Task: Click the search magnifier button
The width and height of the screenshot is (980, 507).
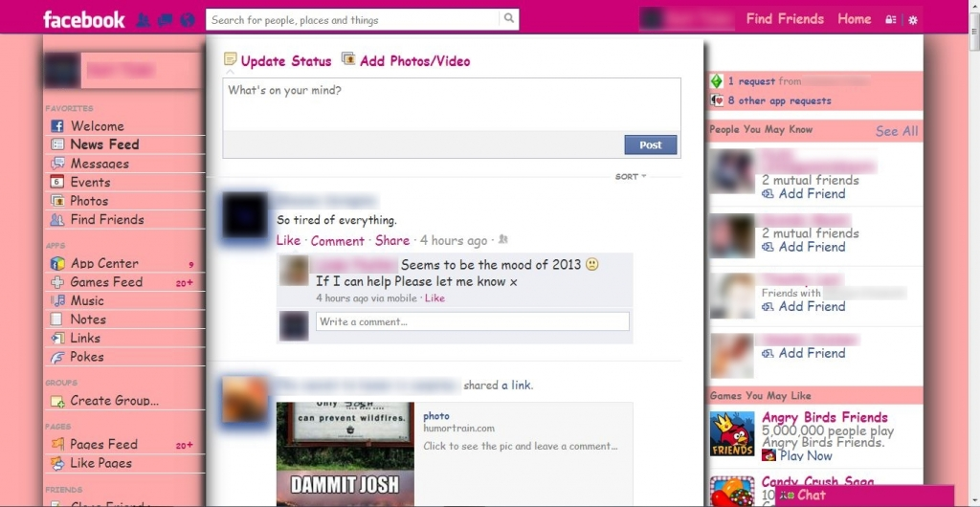Action: [509, 19]
